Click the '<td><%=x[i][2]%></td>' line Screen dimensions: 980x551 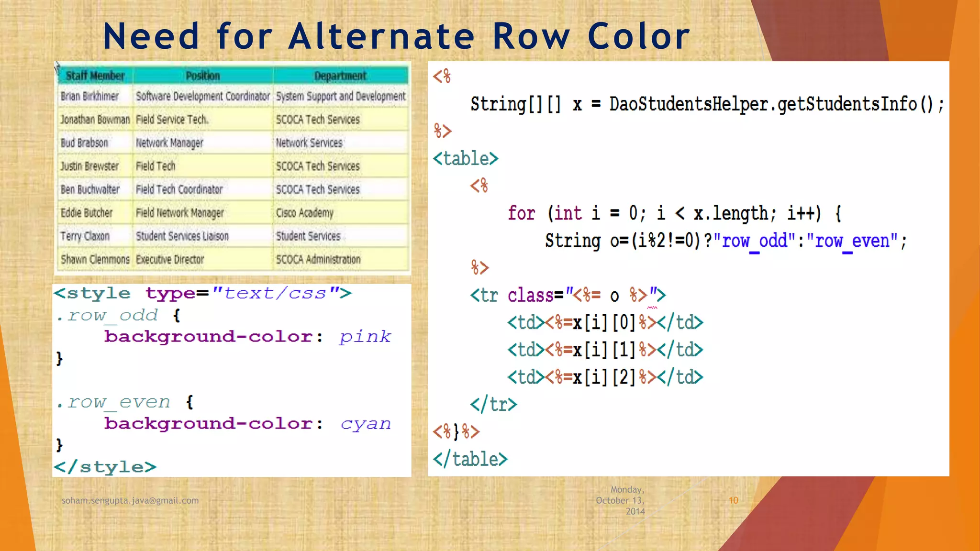coord(605,377)
